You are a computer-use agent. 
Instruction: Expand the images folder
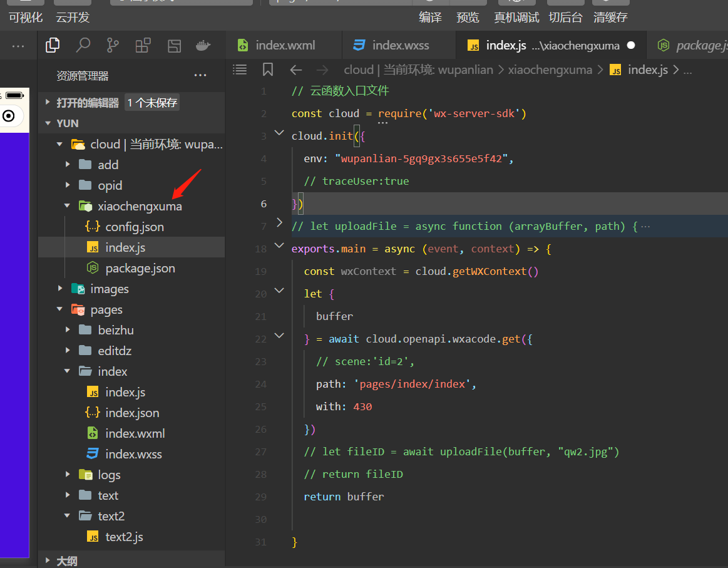pos(60,289)
